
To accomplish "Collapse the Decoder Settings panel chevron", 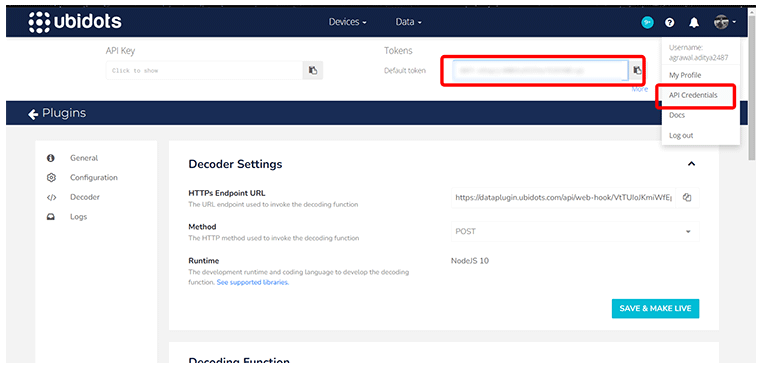I will tap(691, 164).
